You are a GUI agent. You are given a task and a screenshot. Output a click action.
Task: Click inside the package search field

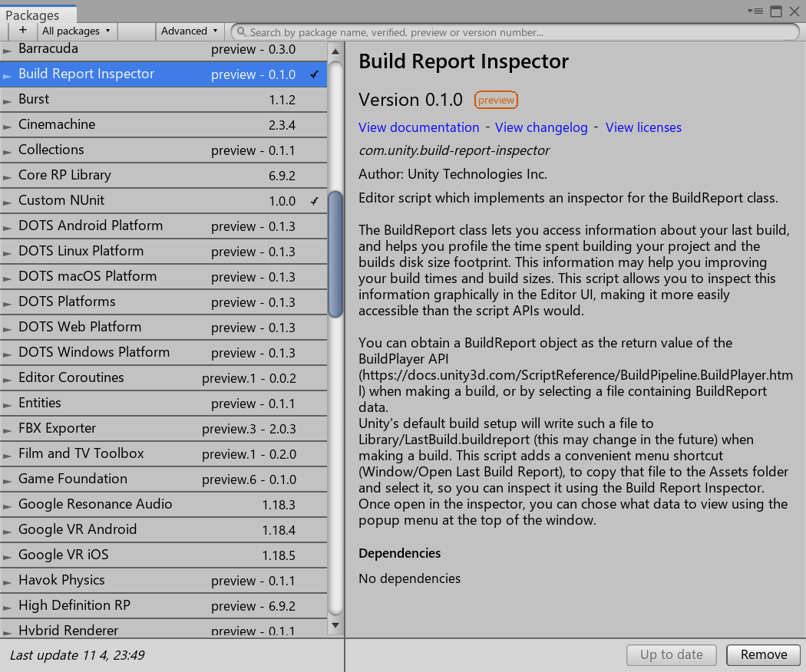pos(461,31)
